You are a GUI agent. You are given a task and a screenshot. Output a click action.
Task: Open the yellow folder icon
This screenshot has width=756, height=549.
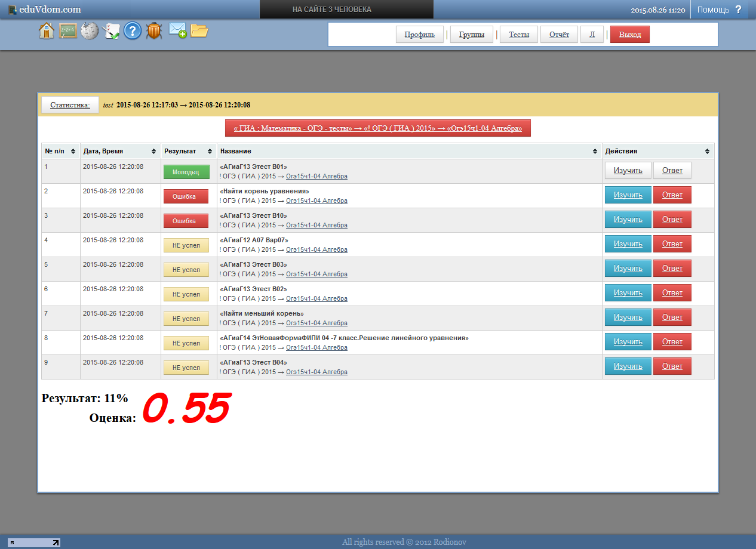199,31
